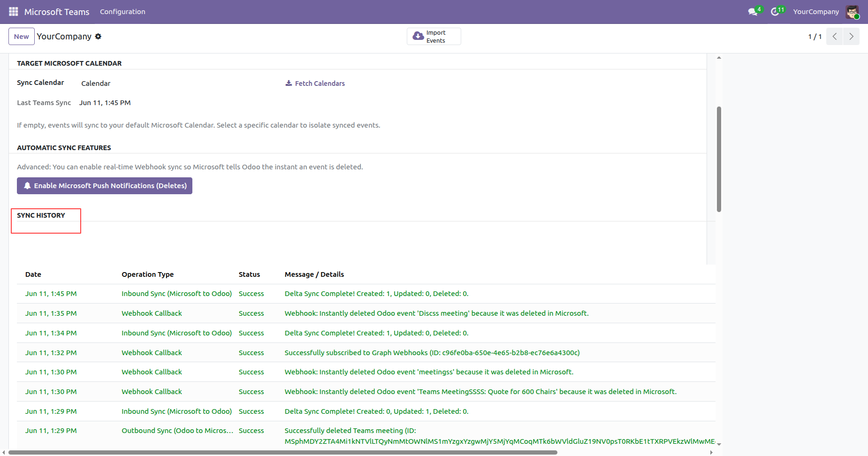868x456 pixels.
Task: Create a New record
Action: coord(22,37)
